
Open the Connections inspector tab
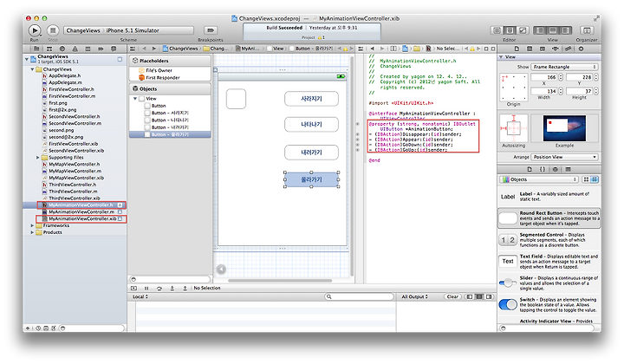pyautogui.click(x=581, y=49)
